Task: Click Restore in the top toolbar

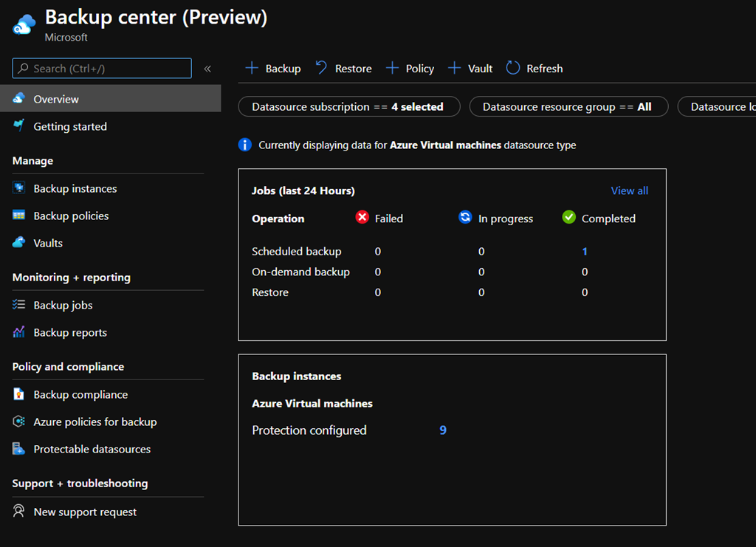Action: pos(344,69)
